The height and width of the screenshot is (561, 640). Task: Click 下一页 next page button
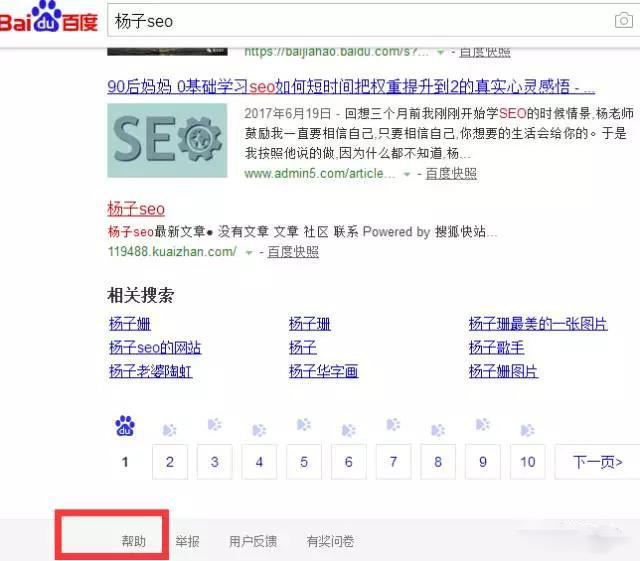[x=598, y=462]
